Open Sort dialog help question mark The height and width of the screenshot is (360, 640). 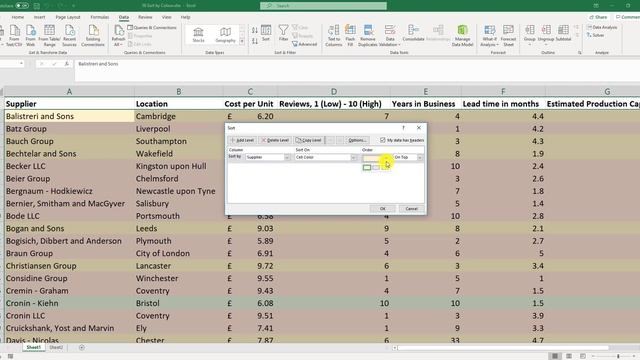tap(403, 128)
